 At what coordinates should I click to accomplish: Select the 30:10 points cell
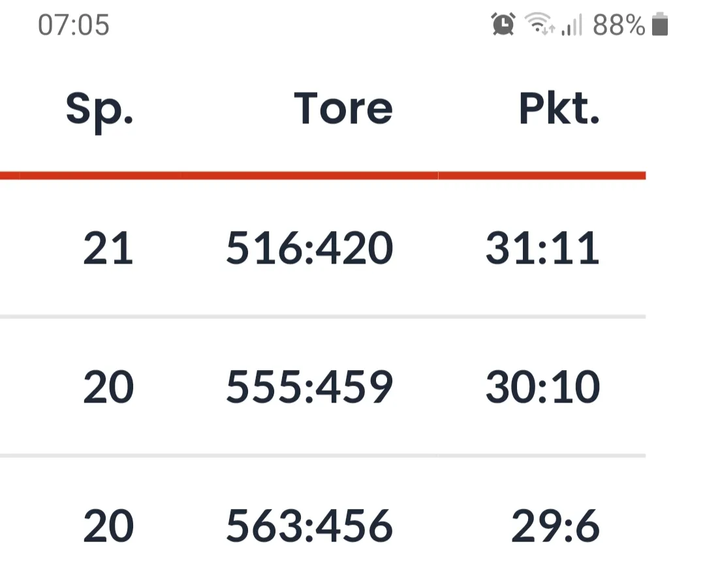pos(542,387)
